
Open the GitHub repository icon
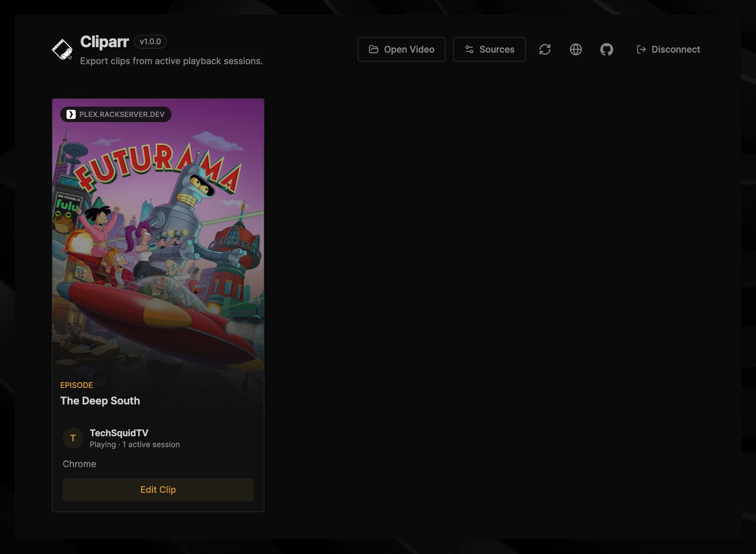[x=607, y=49]
